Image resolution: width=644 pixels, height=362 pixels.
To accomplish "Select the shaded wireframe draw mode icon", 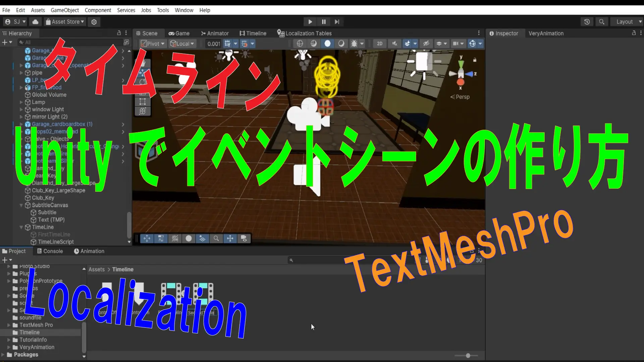I will (x=314, y=44).
